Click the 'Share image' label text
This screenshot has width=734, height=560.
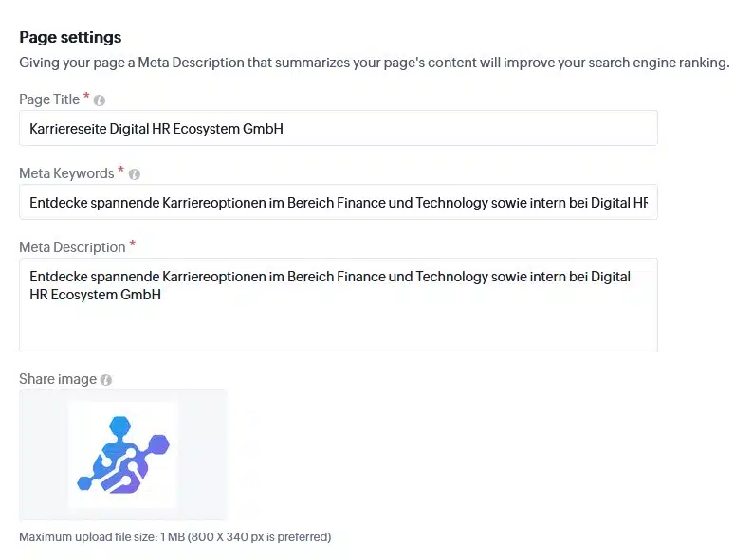(x=58, y=379)
